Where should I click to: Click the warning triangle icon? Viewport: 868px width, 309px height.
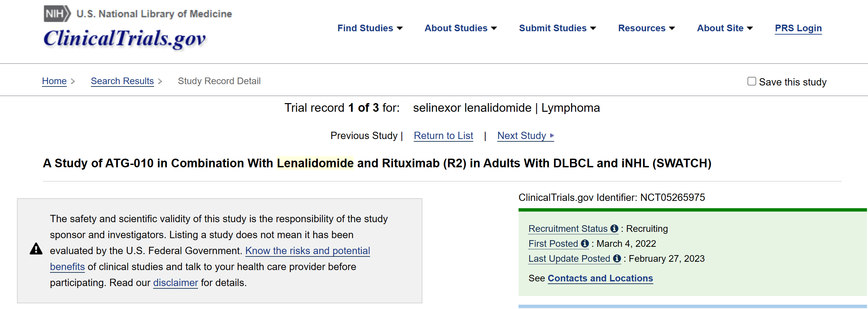pos(36,249)
